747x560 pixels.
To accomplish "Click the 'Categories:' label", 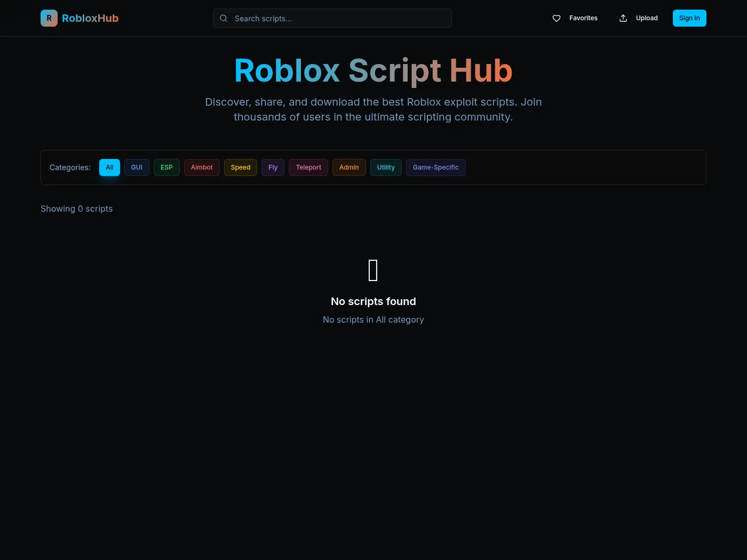I will pyautogui.click(x=70, y=167).
